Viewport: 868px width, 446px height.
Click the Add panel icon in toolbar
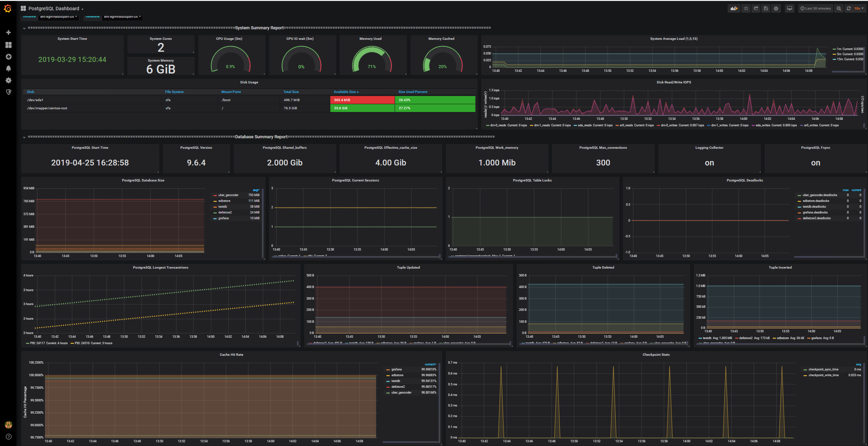pos(734,9)
